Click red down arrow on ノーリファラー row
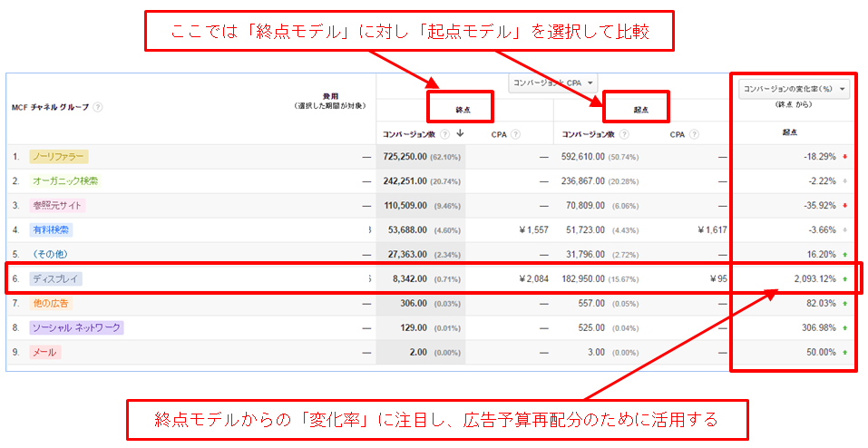The image size is (868, 448). [x=845, y=157]
